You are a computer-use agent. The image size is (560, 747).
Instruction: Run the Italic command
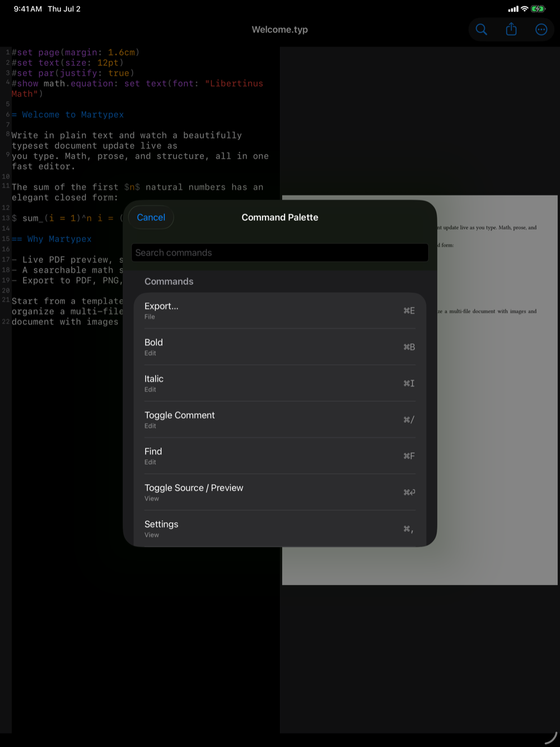tap(280, 383)
